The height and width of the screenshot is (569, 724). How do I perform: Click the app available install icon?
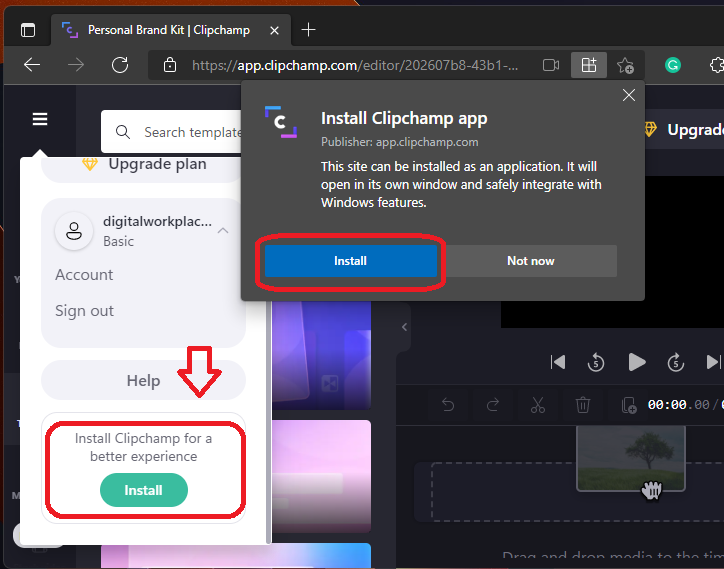coord(589,65)
